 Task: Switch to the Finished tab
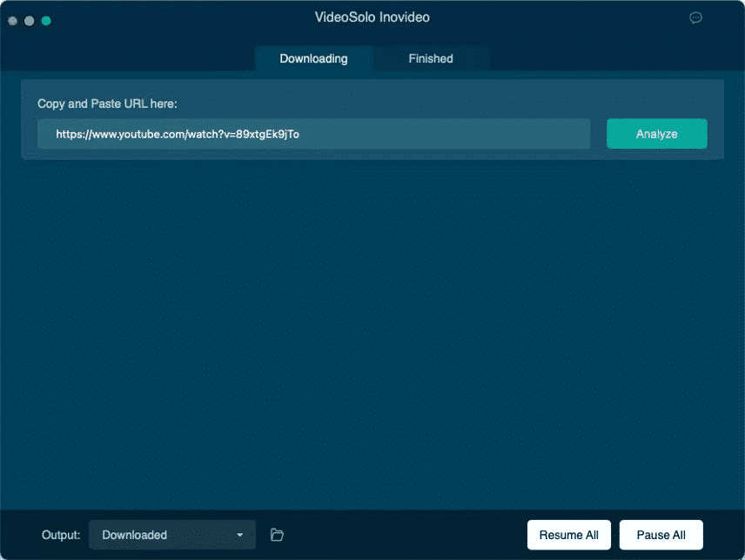click(430, 58)
